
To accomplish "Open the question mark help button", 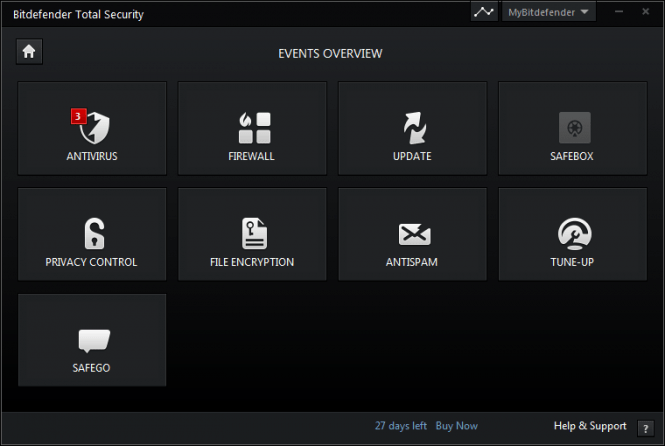I will [x=645, y=429].
